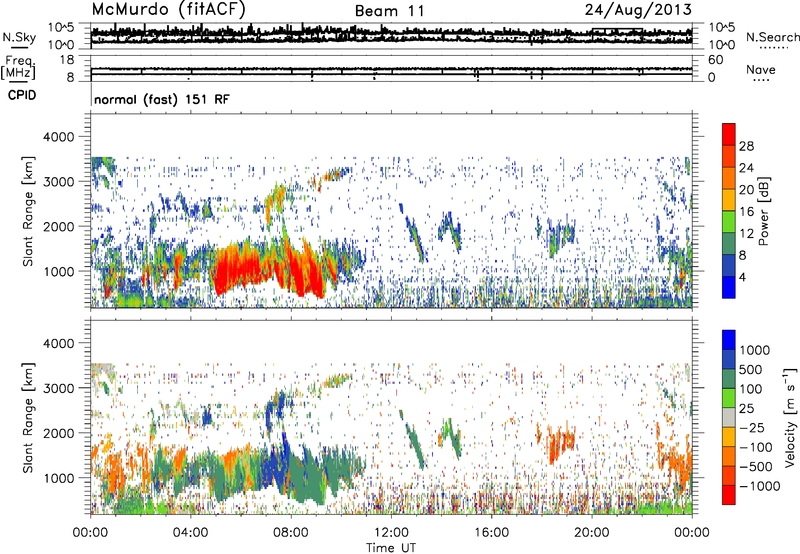The width and height of the screenshot is (800, 554).
Task: Click the '12' power colorbar tick label
Action: [746, 233]
